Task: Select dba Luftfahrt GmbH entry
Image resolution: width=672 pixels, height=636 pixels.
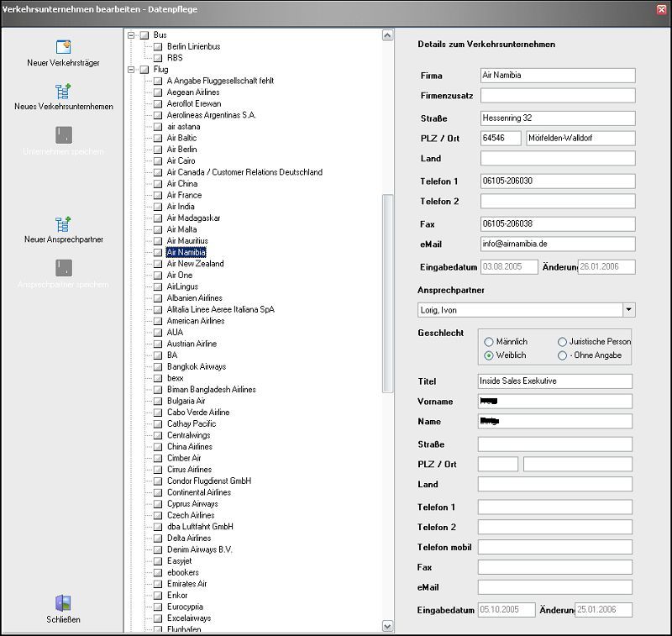Action: tap(200, 527)
